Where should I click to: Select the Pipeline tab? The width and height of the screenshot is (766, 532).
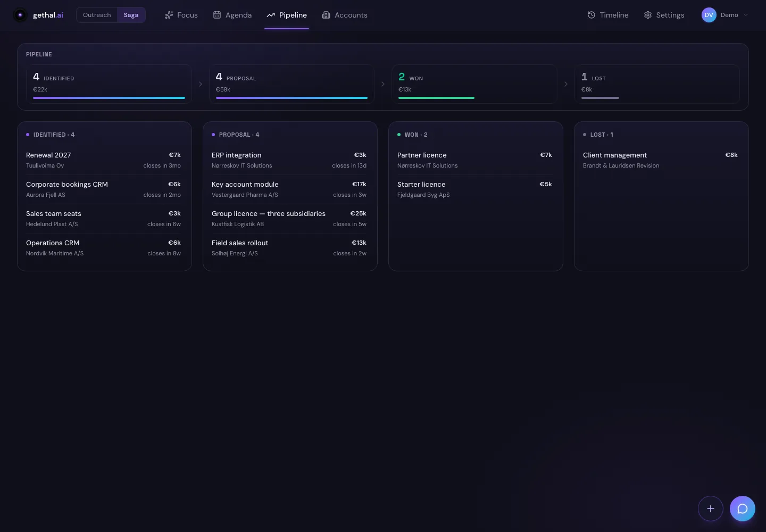point(287,15)
